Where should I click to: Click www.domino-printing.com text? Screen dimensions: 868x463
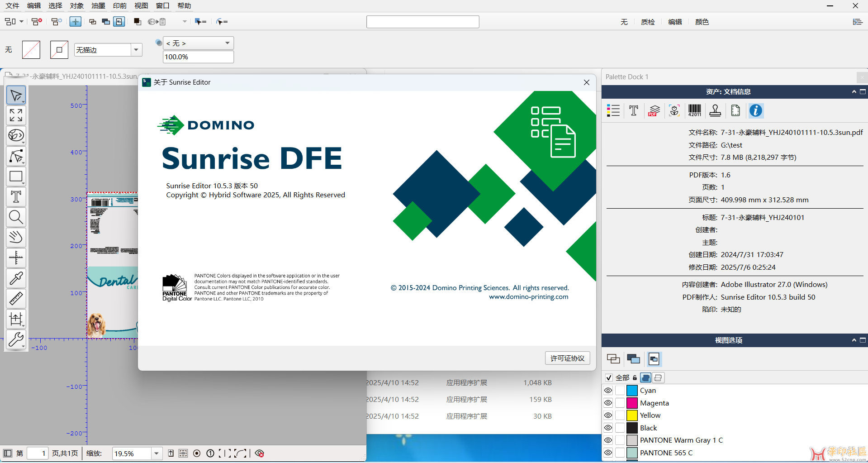(x=528, y=297)
